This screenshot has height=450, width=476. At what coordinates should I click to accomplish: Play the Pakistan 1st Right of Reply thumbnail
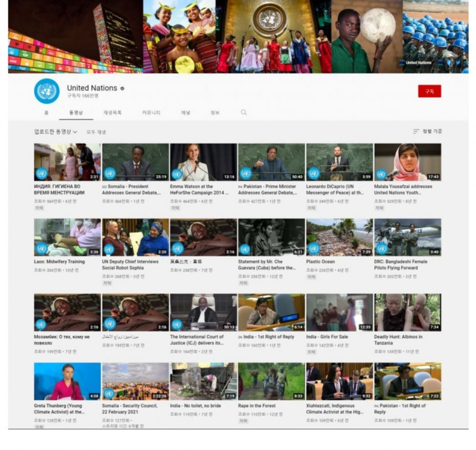click(408, 381)
